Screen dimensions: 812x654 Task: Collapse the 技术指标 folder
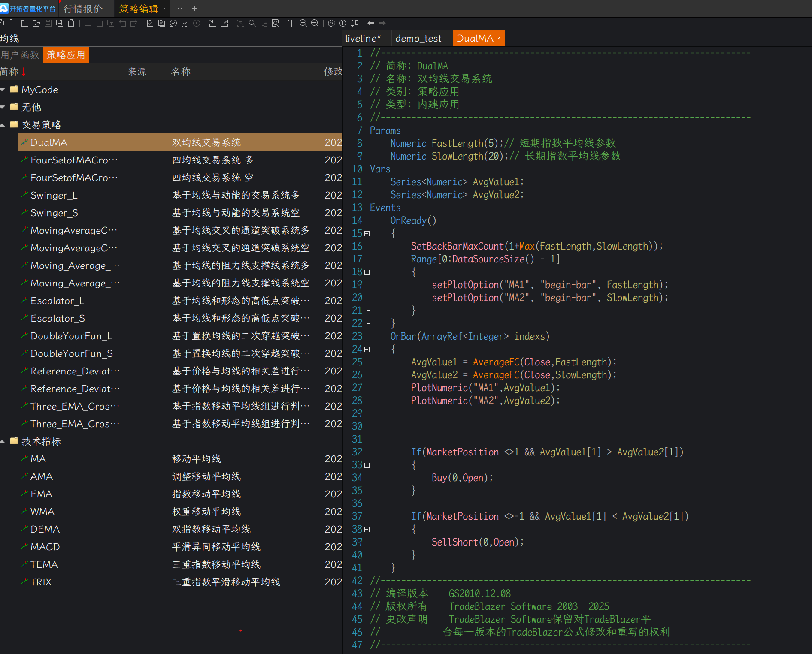tap(3, 441)
